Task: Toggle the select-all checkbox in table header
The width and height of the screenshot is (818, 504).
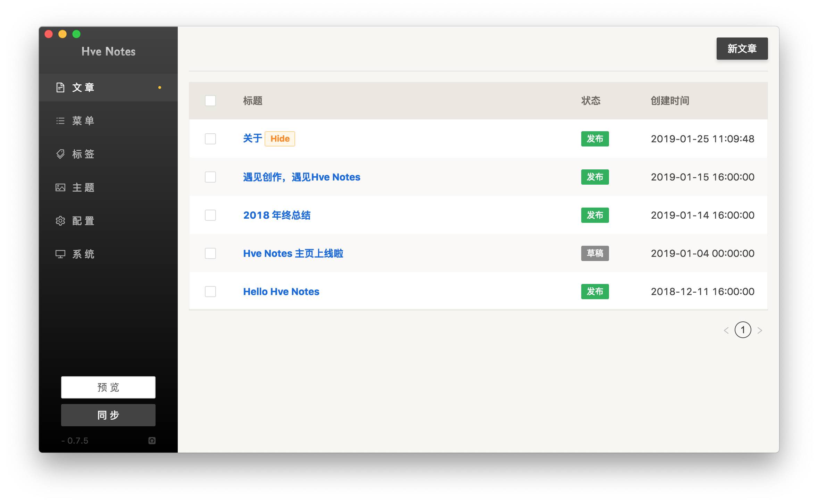Action: coord(210,101)
